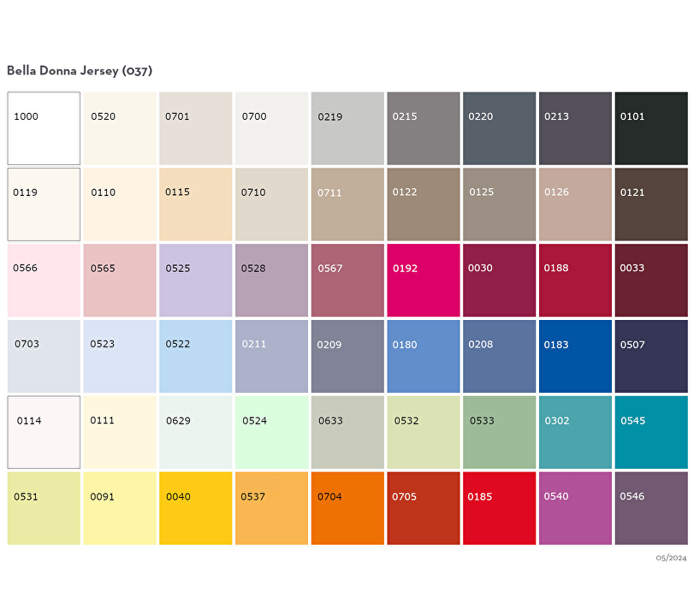The width and height of the screenshot is (694, 616).
Task: Pick the orange swatch 0704
Action: click(x=347, y=508)
